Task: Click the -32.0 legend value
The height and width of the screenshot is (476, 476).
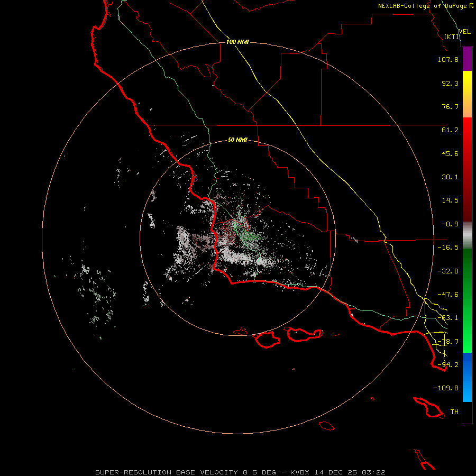Action: [x=448, y=271]
